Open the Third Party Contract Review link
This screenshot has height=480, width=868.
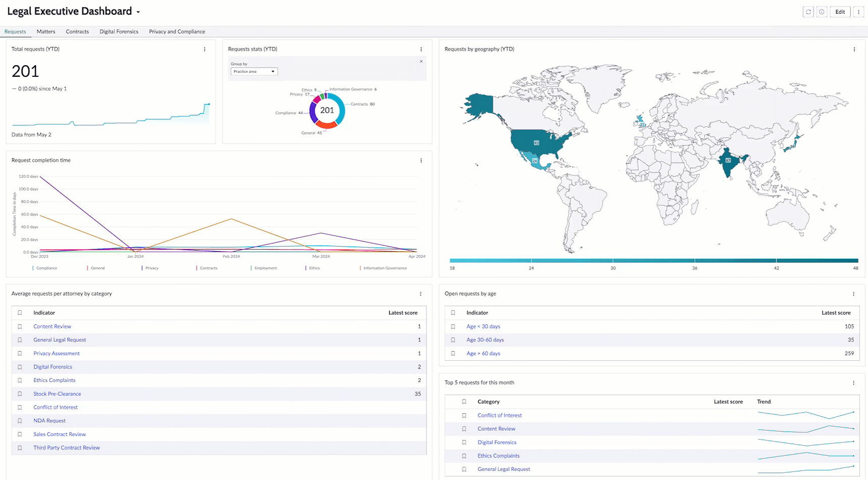pos(67,448)
